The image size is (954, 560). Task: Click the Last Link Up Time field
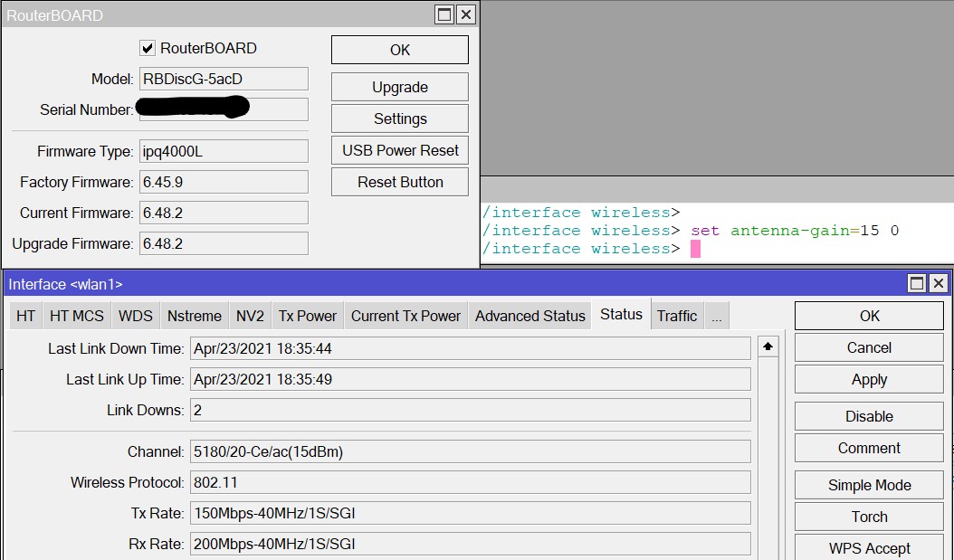pos(471,379)
